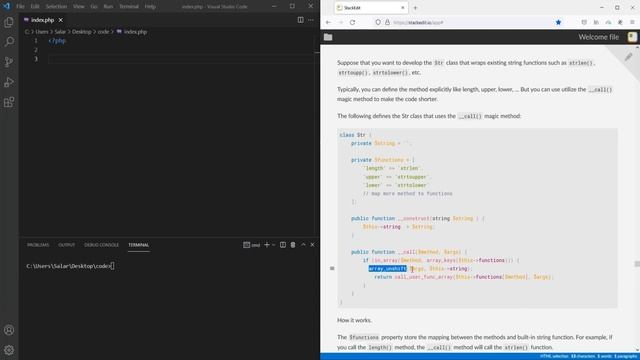Switch to the PROBLEMS panel tab

tap(38, 245)
